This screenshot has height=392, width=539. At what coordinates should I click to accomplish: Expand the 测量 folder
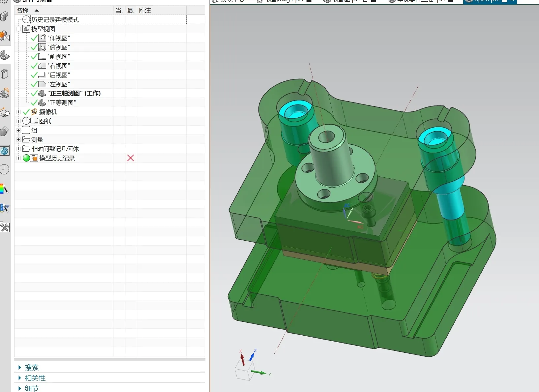pyautogui.click(x=19, y=139)
